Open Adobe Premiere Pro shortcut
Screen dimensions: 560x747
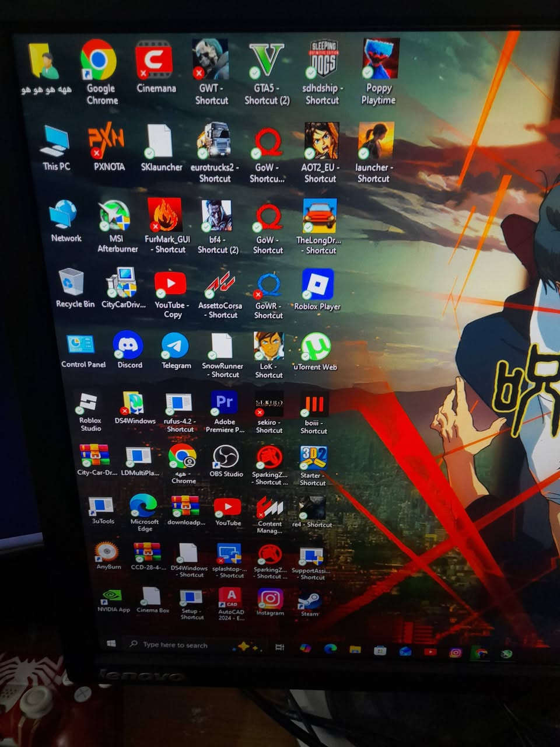(x=225, y=403)
